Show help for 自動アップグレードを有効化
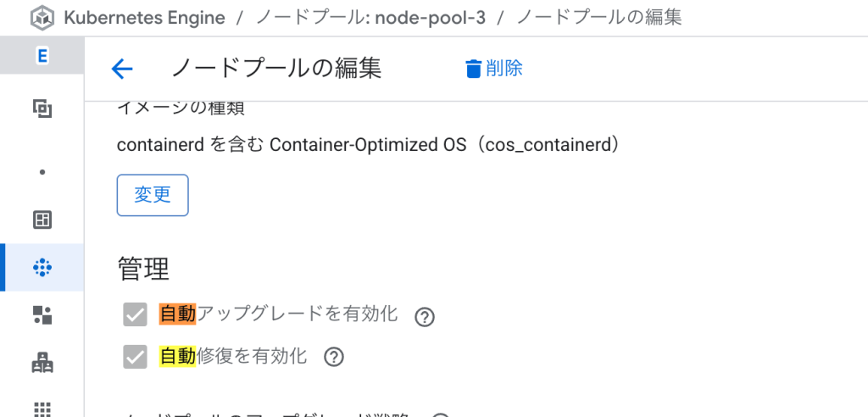The height and width of the screenshot is (417, 868). pos(425,317)
